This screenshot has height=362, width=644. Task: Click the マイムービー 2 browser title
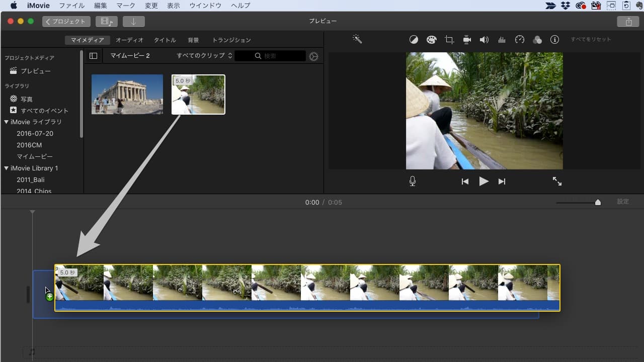point(130,56)
